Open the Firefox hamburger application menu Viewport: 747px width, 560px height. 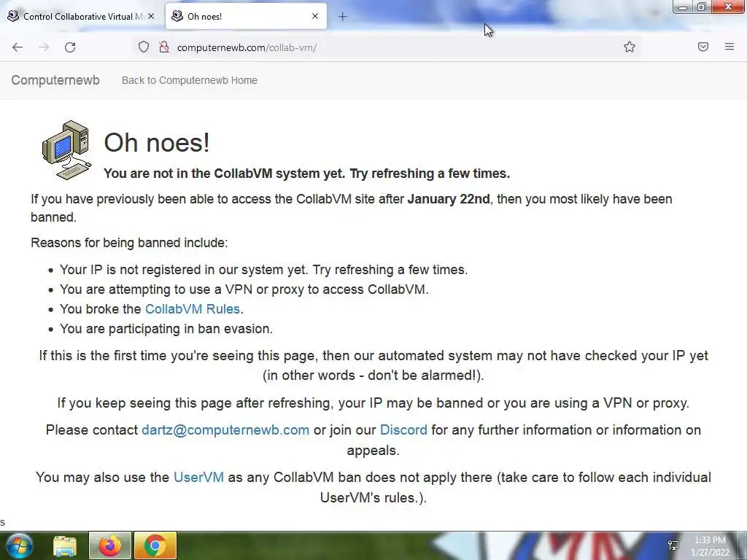[729, 47]
